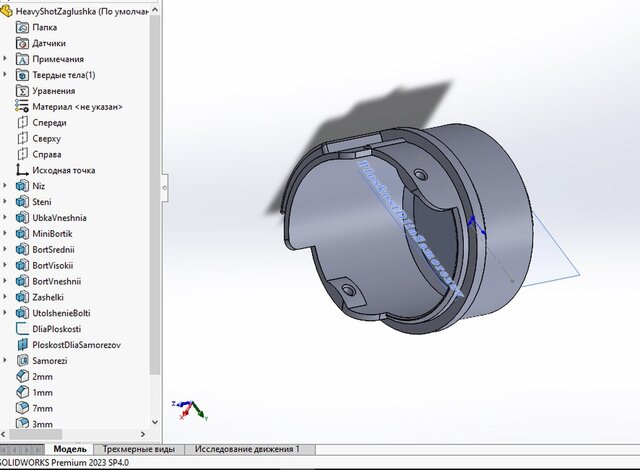Expand the Твердые тела(1) folder
This screenshot has height=470, width=640.
coord(6,75)
